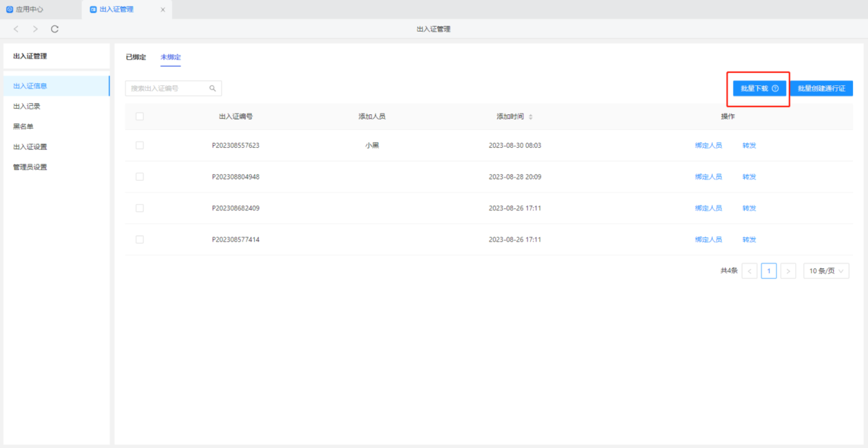Click the 批量创建通行证 button

(821, 89)
